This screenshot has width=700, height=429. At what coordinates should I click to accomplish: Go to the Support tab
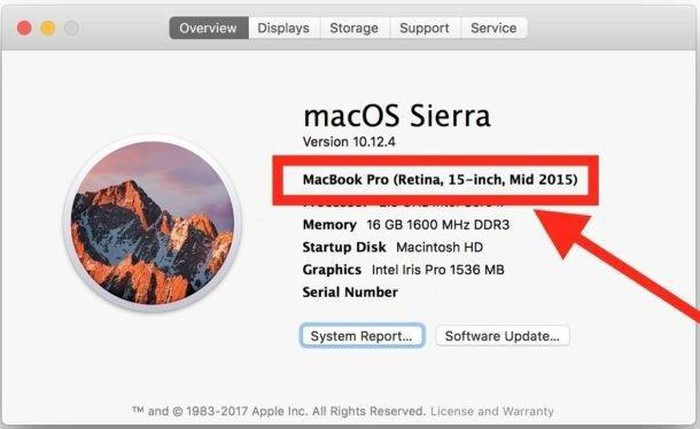click(x=424, y=28)
